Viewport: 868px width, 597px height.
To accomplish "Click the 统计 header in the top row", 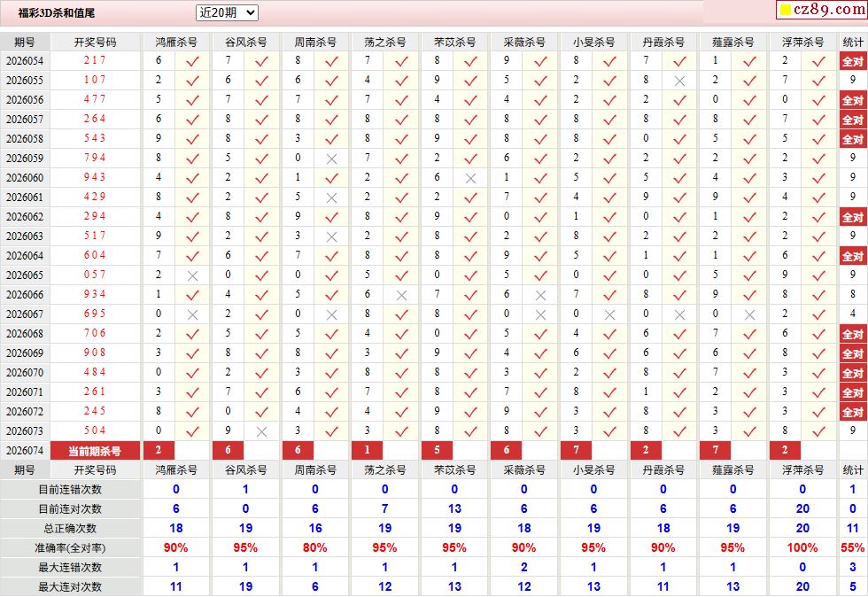I will tap(852, 43).
